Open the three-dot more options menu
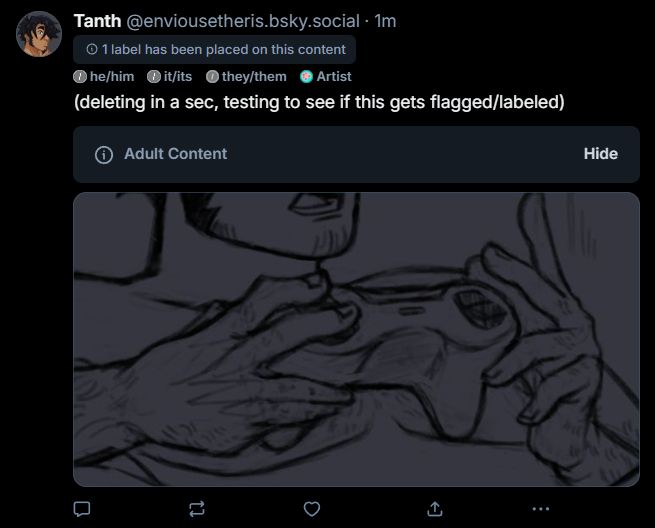The width and height of the screenshot is (655, 528). tap(541, 509)
